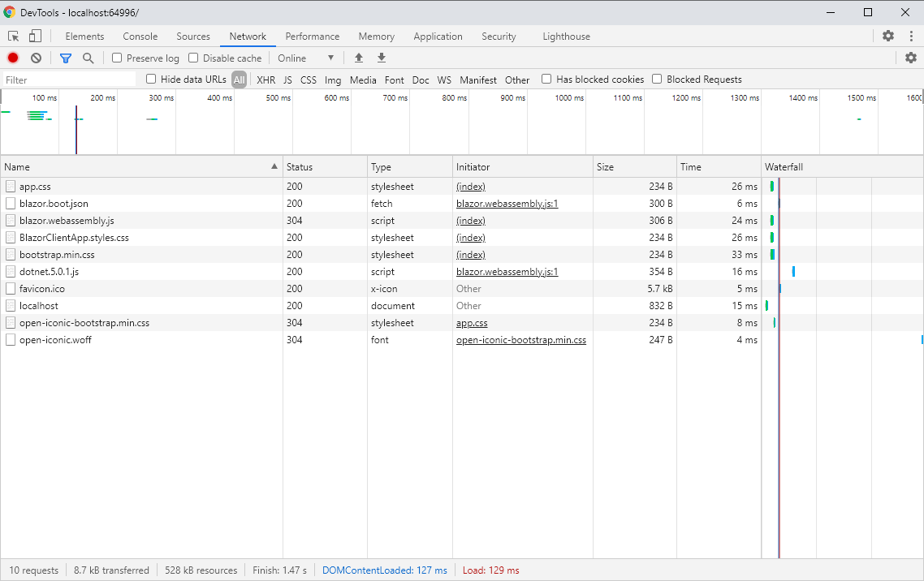
Task: Activate the inspect element tool
Action: pos(12,37)
